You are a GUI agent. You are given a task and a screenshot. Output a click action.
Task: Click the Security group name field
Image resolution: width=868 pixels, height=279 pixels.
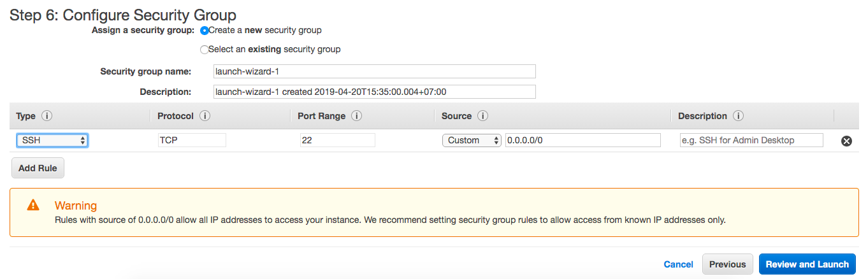click(x=374, y=71)
